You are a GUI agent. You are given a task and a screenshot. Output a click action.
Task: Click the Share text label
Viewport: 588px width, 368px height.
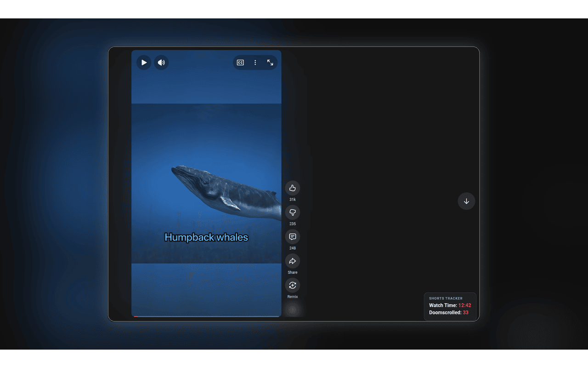293,272
